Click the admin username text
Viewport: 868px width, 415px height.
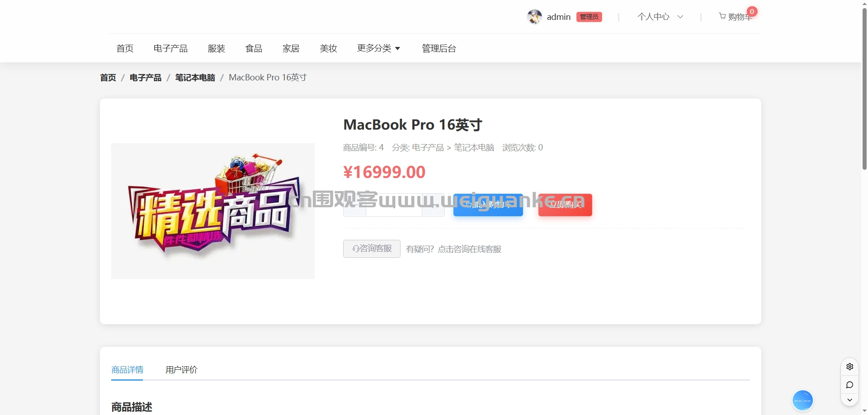click(x=559, y=17)
